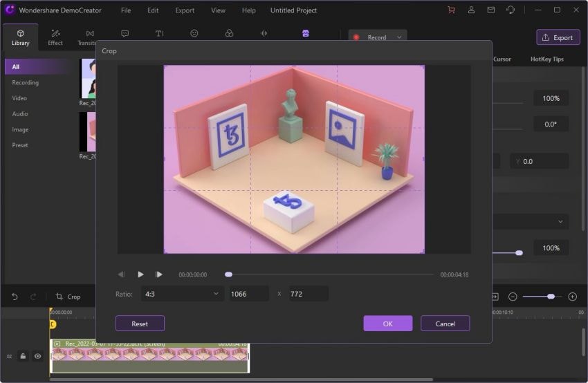Confirm crop with OK button
This screenshot has height=383, width=588.
coord(388,324)
